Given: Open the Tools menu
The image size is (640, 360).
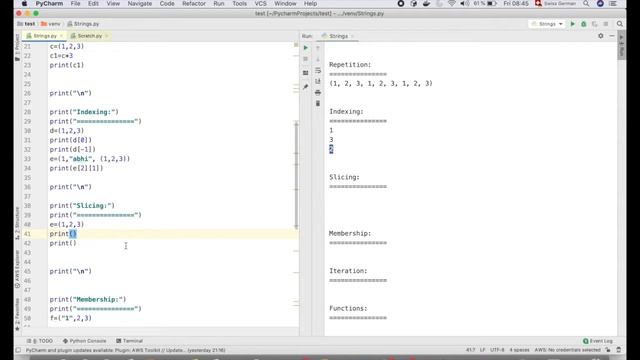Looking at the screenshot, I should coord(239,4).
